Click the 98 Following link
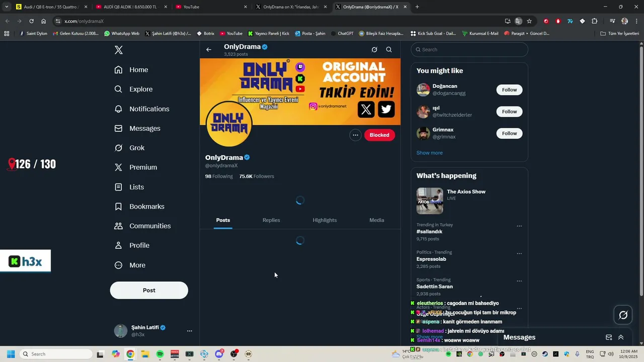 [219, 176]
